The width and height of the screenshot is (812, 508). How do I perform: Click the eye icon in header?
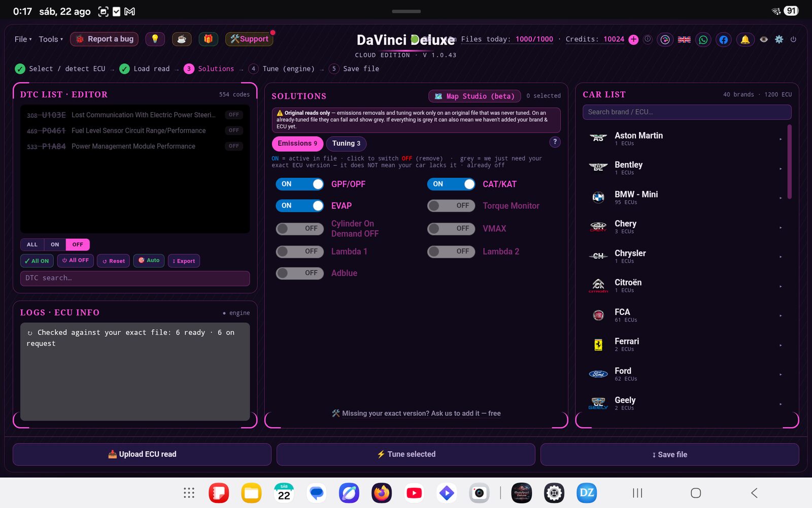(x=764, y=39)
